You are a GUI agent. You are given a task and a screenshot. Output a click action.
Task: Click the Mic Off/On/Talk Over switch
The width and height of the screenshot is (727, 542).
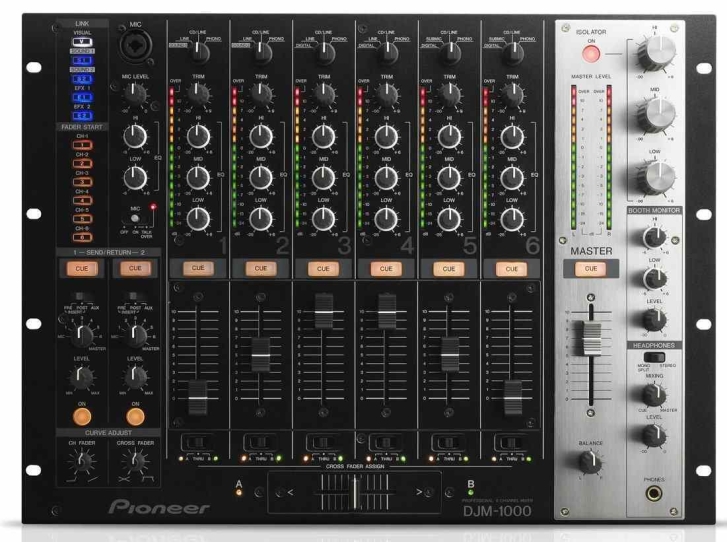134,217
